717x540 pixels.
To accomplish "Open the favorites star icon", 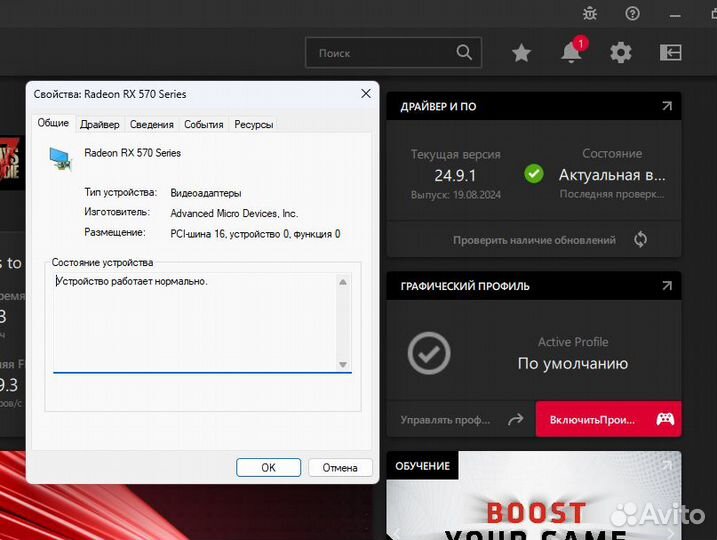I will click(521, 53).
